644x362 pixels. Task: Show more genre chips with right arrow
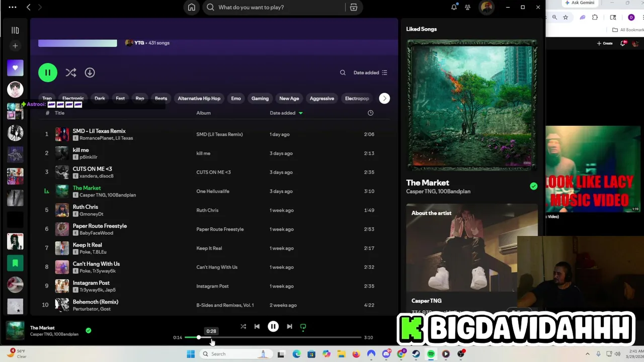coord(384,98)
